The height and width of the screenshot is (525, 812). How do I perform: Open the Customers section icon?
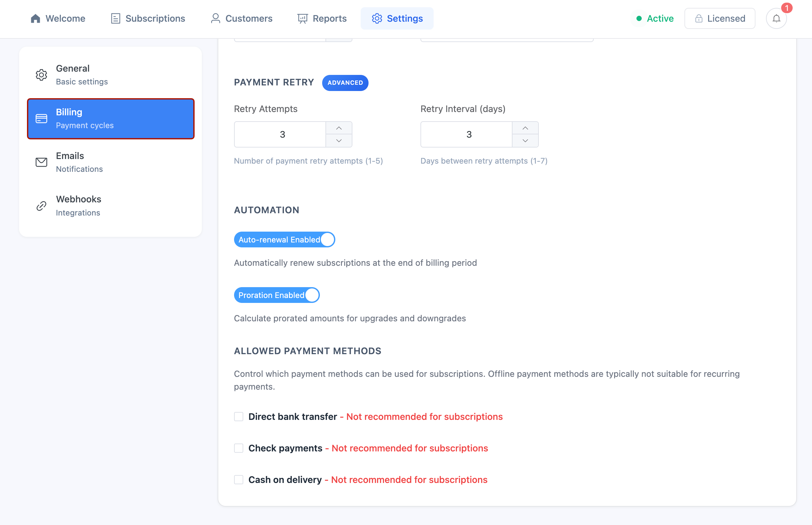click(x=215, y=18)
